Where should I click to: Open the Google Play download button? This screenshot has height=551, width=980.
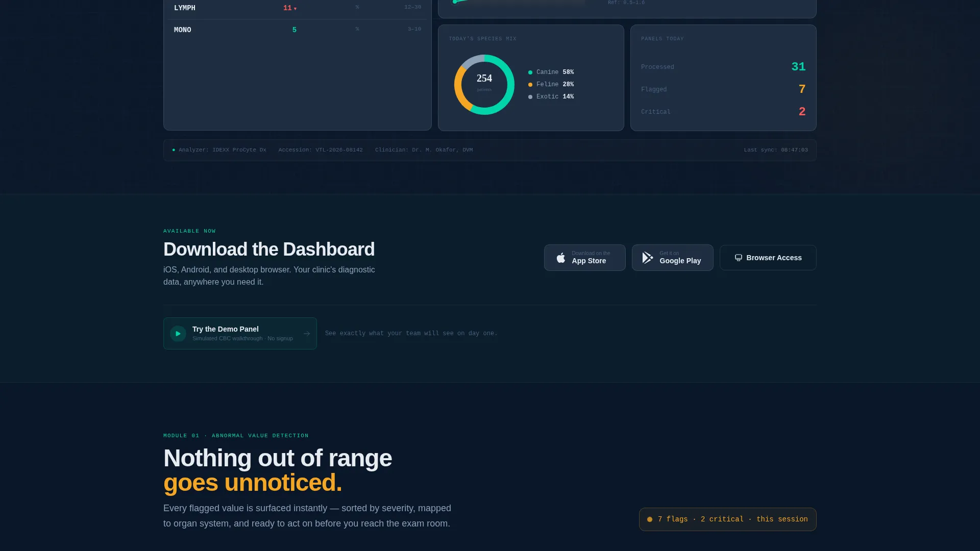click(673, 258)
